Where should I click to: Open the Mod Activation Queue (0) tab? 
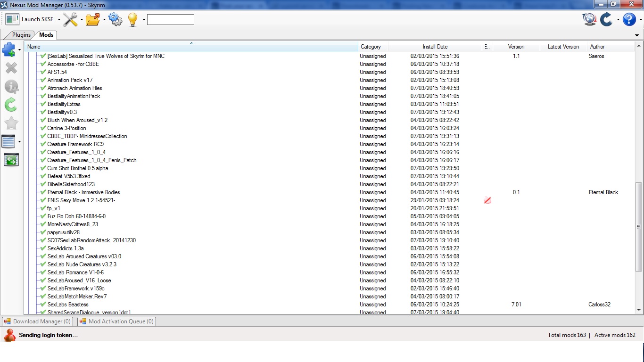tap(116, 321)
